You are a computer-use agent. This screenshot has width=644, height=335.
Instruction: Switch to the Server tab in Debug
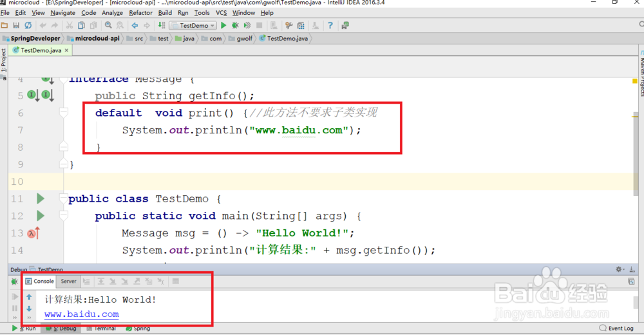[x=68, y=281]
